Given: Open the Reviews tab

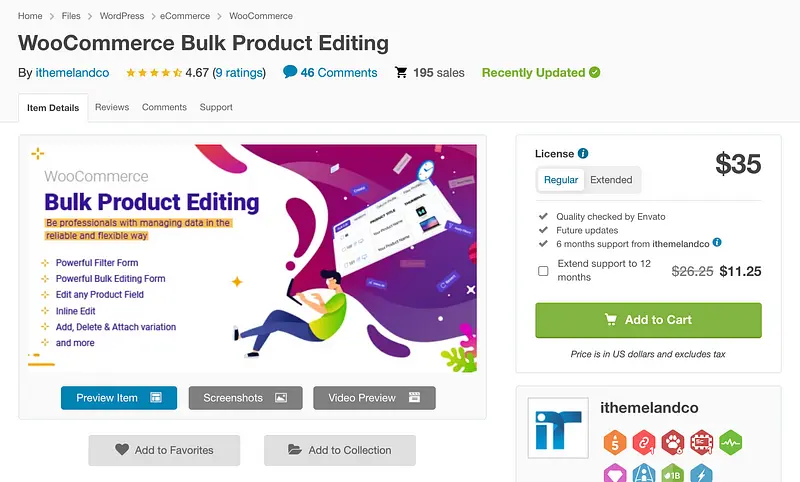Looking at the screenshot, I should point(111,107).
